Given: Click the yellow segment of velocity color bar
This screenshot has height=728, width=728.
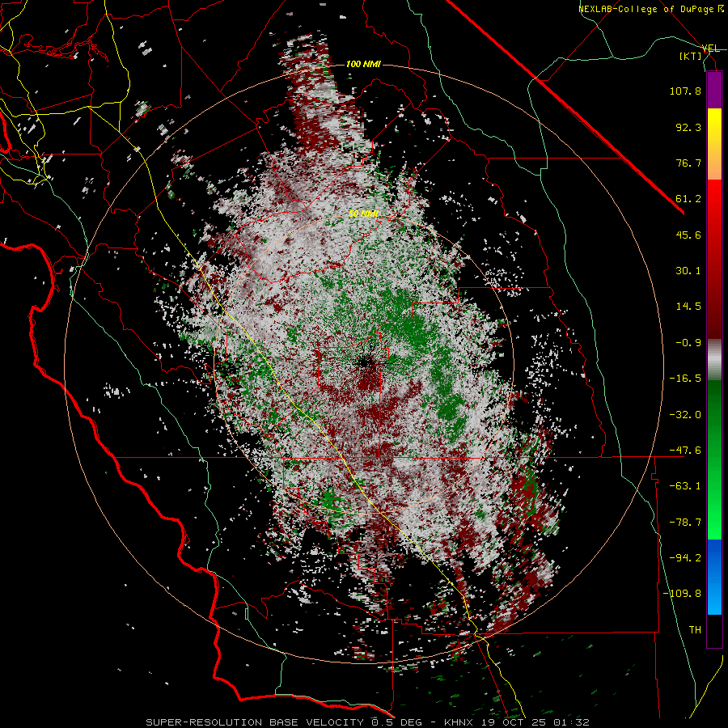Looking at the screenshot, I should (714, 144).
